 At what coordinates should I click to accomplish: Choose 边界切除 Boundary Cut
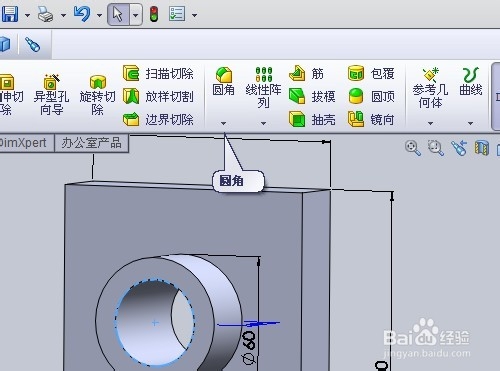tap(158, 119)
